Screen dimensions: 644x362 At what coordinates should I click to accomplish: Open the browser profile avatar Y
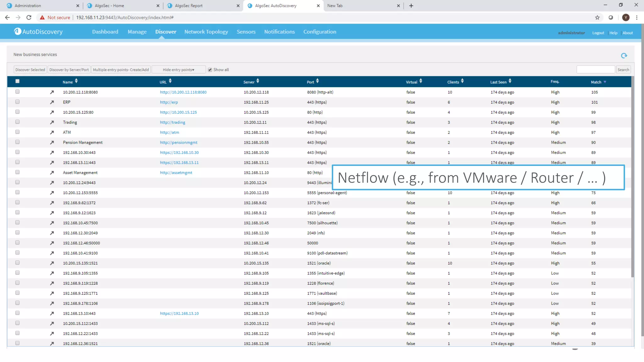click(x=626, y=17)
